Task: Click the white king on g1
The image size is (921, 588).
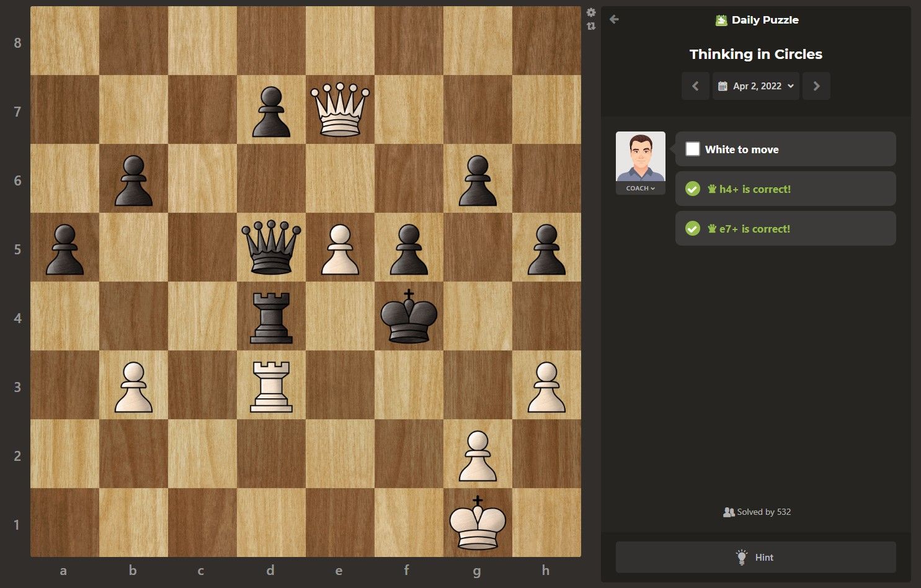Action: coord(476,524)
